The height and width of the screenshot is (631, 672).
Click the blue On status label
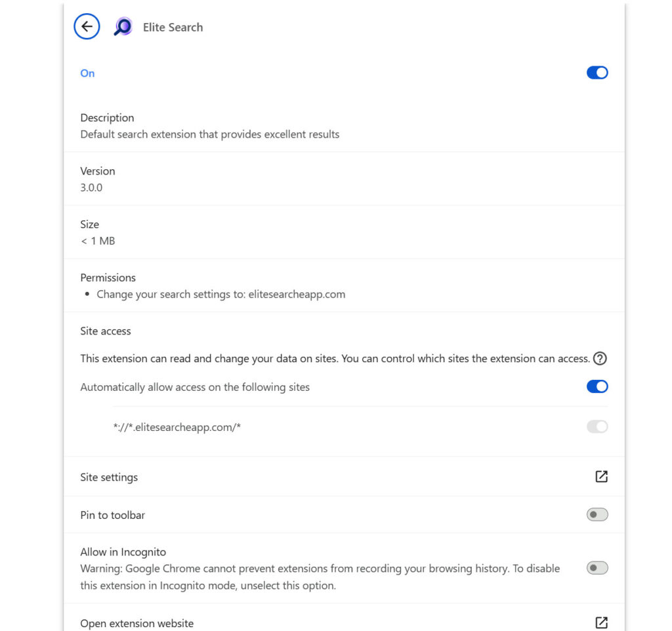pyautogui.click(x=87, y=73)
